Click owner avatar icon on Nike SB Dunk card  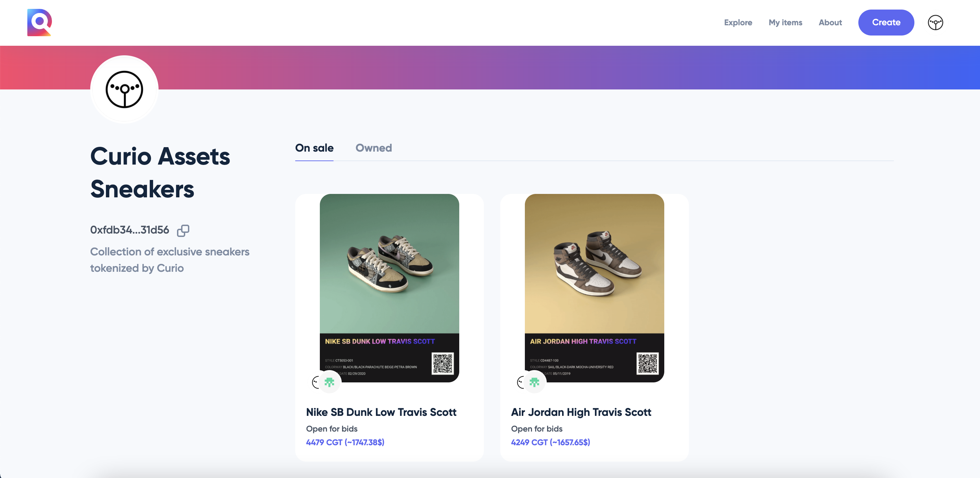tap(315, 382)
